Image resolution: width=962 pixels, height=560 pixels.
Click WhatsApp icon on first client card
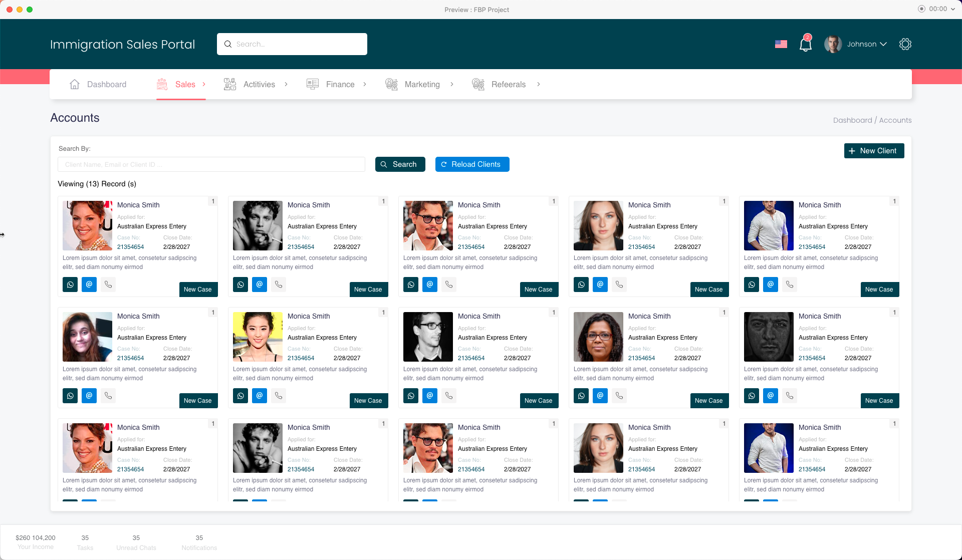pos(70,285)
